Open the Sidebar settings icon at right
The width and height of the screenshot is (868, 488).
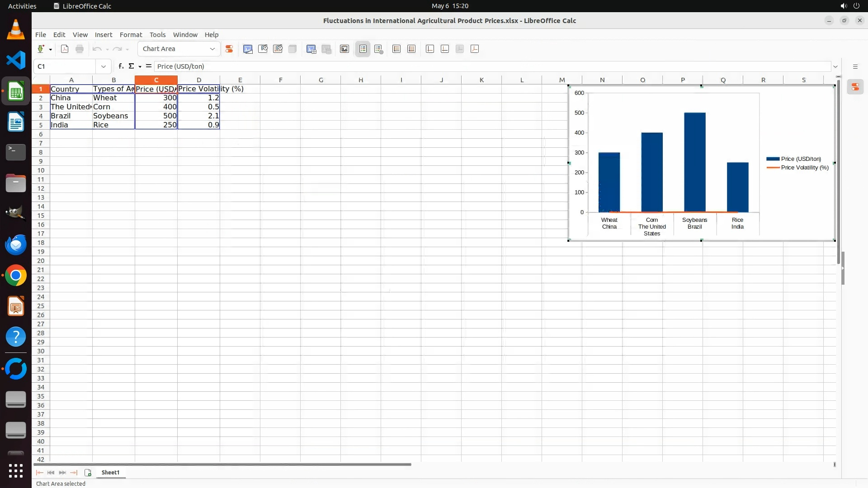tap(855, 66)
